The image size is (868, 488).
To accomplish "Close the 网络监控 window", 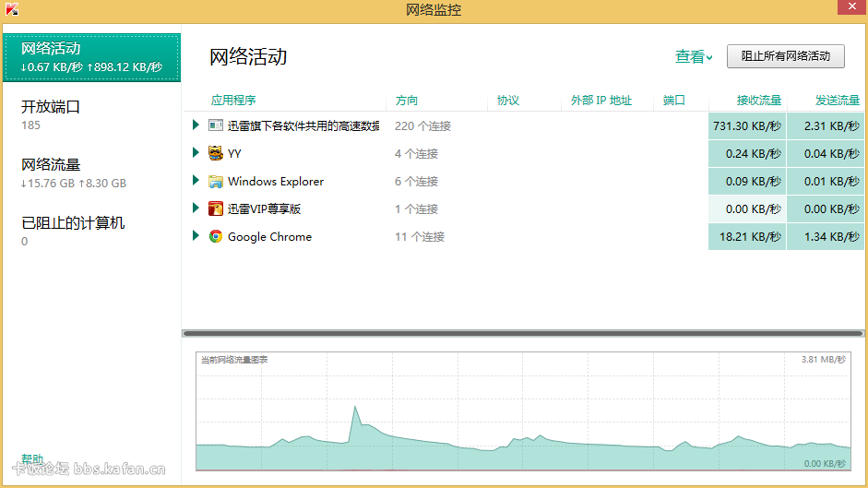I will tap(851, 6).
